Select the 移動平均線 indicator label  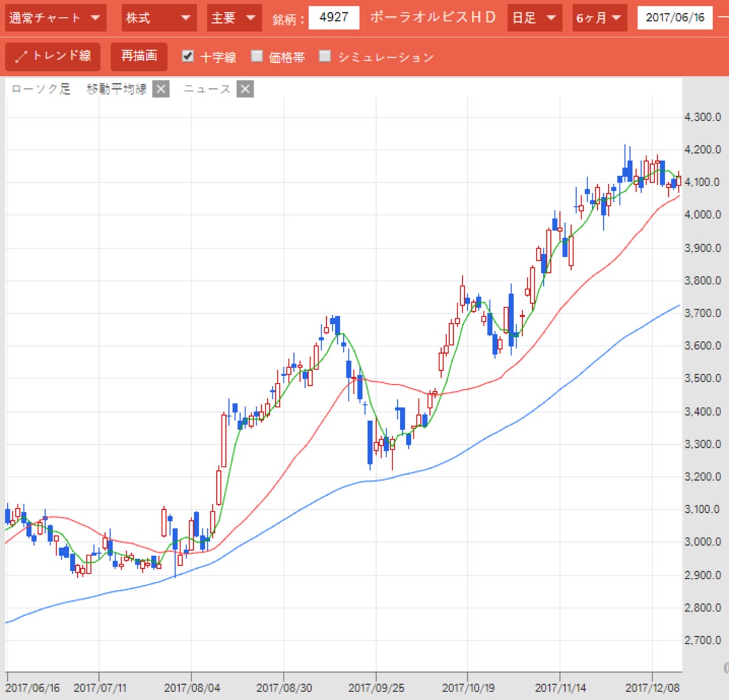117,89
